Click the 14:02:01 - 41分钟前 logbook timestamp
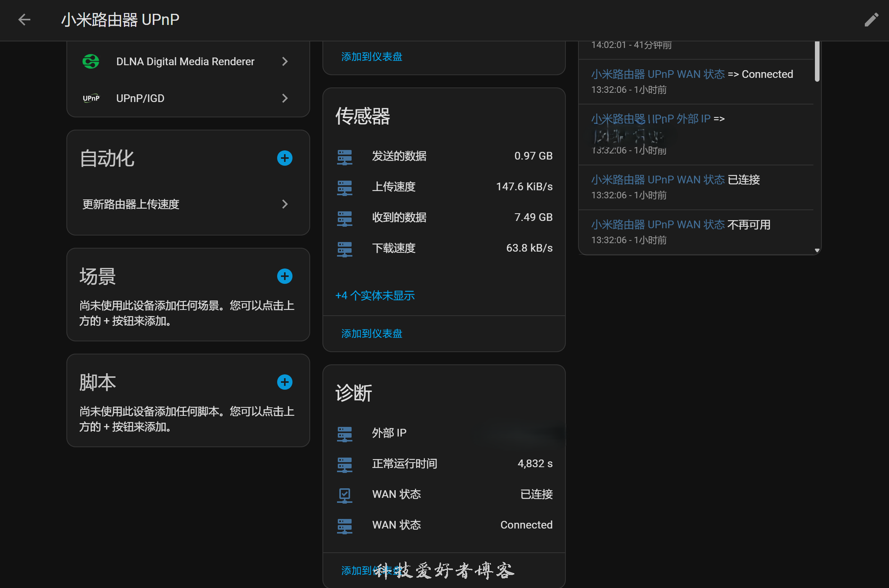The image size is (889, 588). [631, 45]
